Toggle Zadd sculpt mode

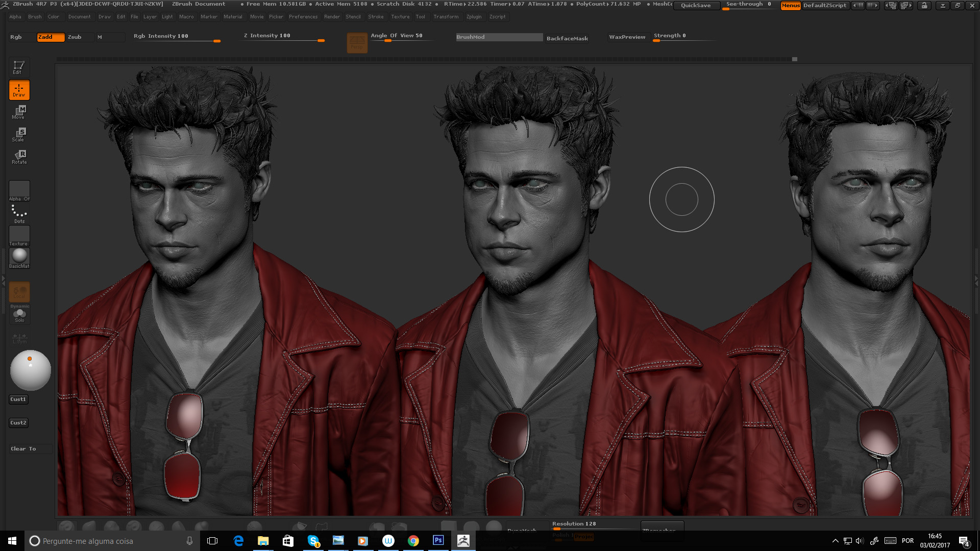tap(51, 37)
